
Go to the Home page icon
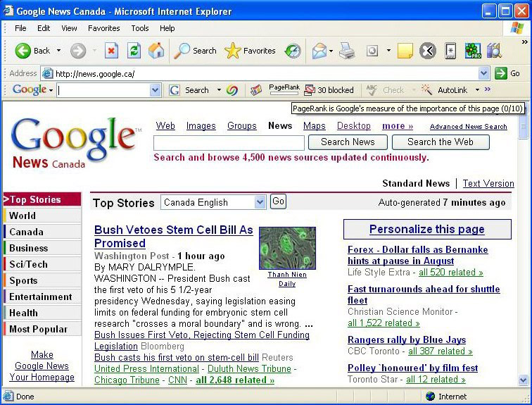[156, 51]
